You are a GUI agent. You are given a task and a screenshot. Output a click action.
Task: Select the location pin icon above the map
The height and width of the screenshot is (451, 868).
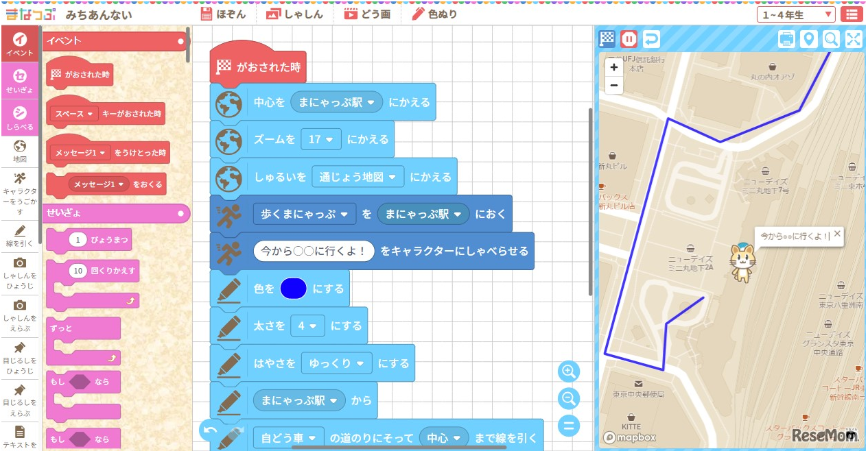click(809, 39)
